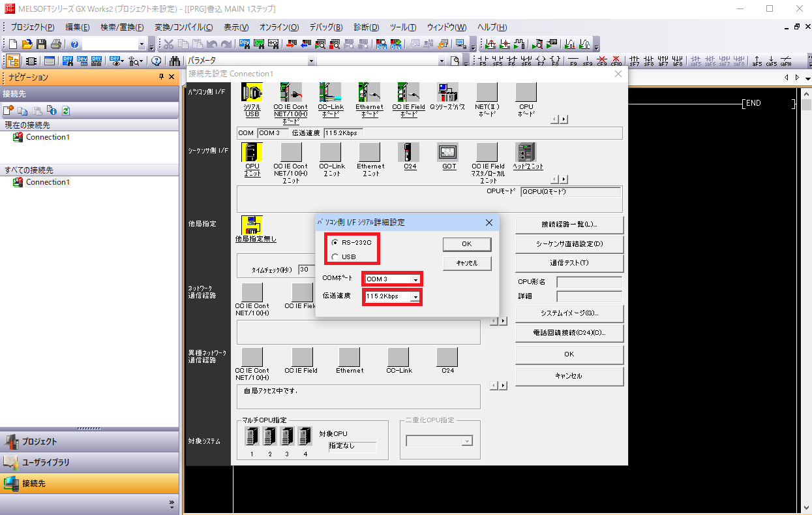Open the ツール menu
812x515 pixels.
(x=403, y=27)
